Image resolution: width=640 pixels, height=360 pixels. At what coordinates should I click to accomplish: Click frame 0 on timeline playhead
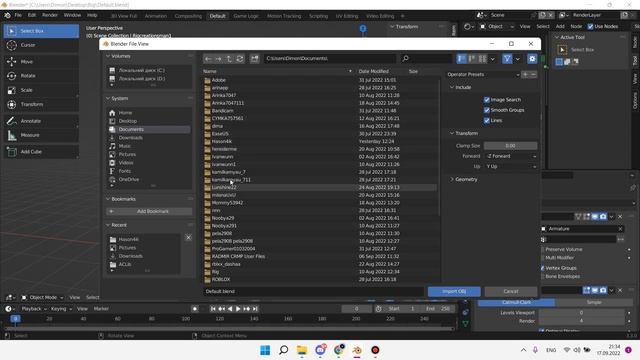(15, 319)
